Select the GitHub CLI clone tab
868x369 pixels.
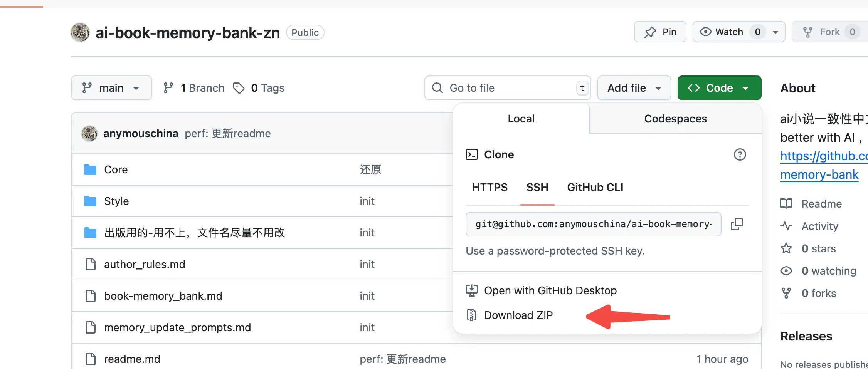tap(595, 187)
